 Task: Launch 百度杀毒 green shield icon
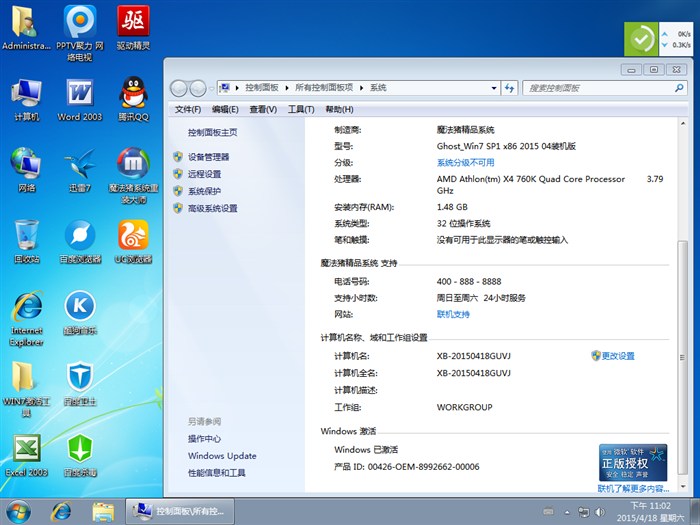tap(80, 455)
